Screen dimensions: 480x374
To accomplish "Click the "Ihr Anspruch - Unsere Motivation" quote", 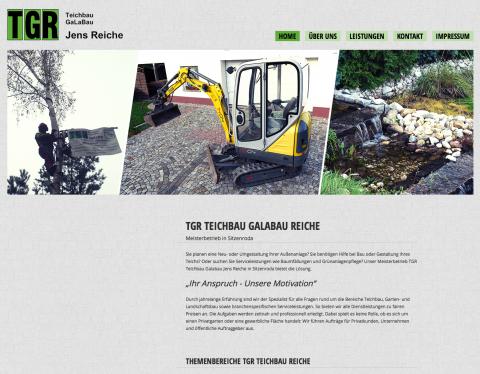I will coord(251,284).
